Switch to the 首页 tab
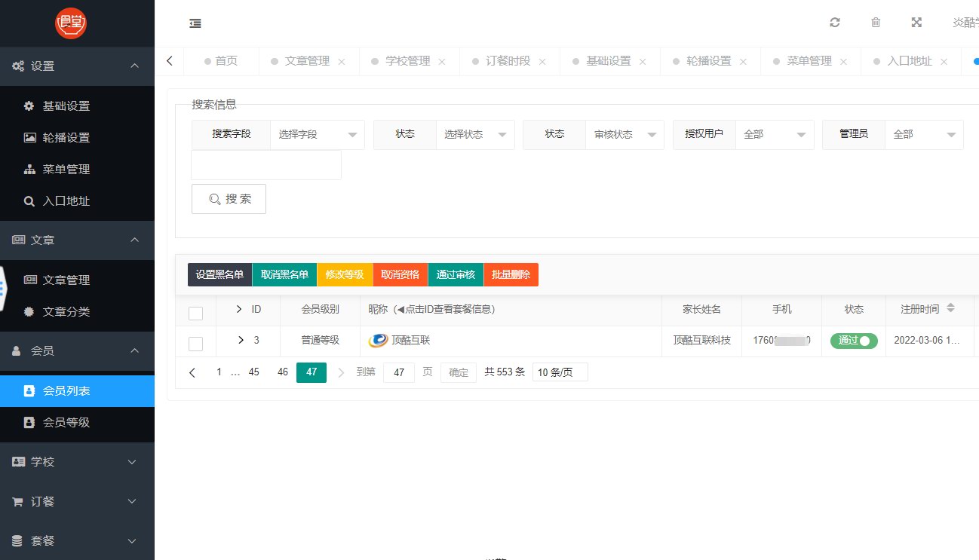 [x=220, y=61]
